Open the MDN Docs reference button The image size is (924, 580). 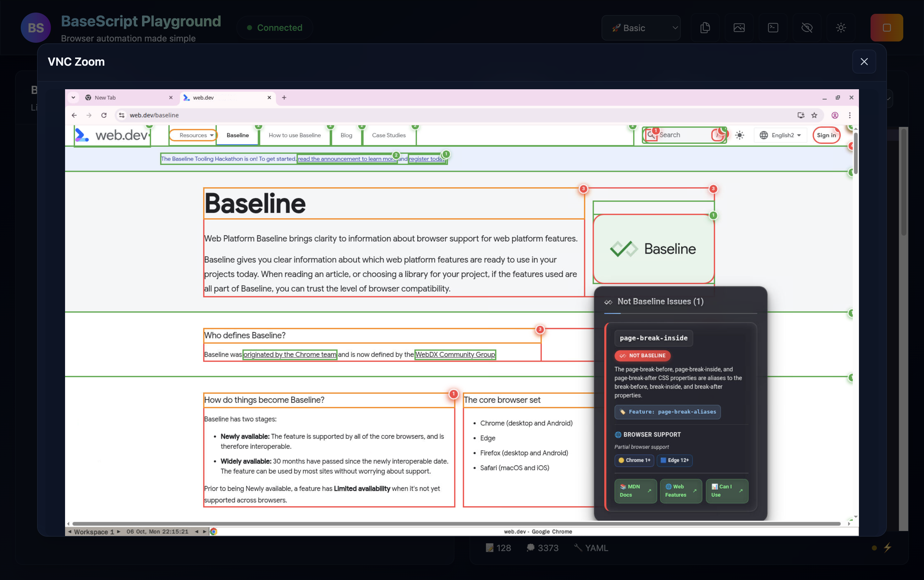pos(635,491)
